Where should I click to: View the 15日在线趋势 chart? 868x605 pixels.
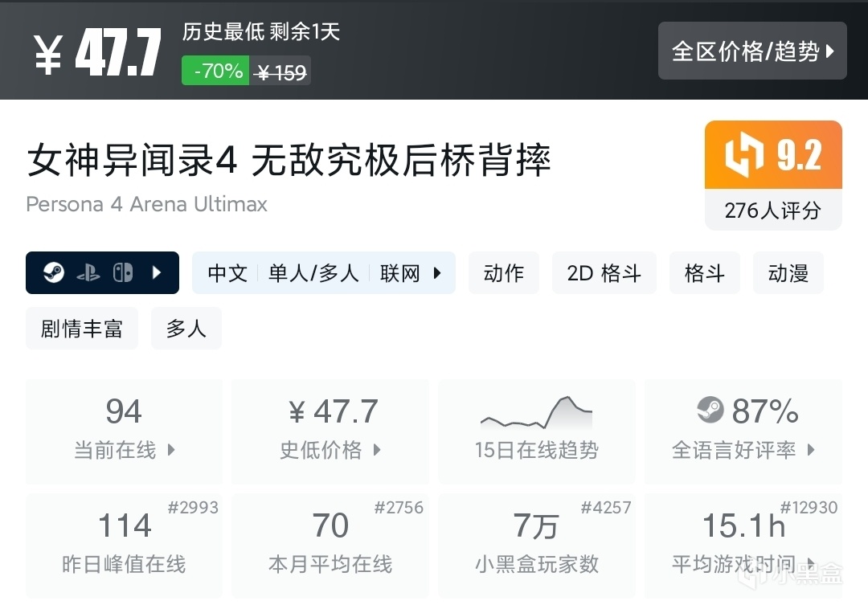(536, 431)
